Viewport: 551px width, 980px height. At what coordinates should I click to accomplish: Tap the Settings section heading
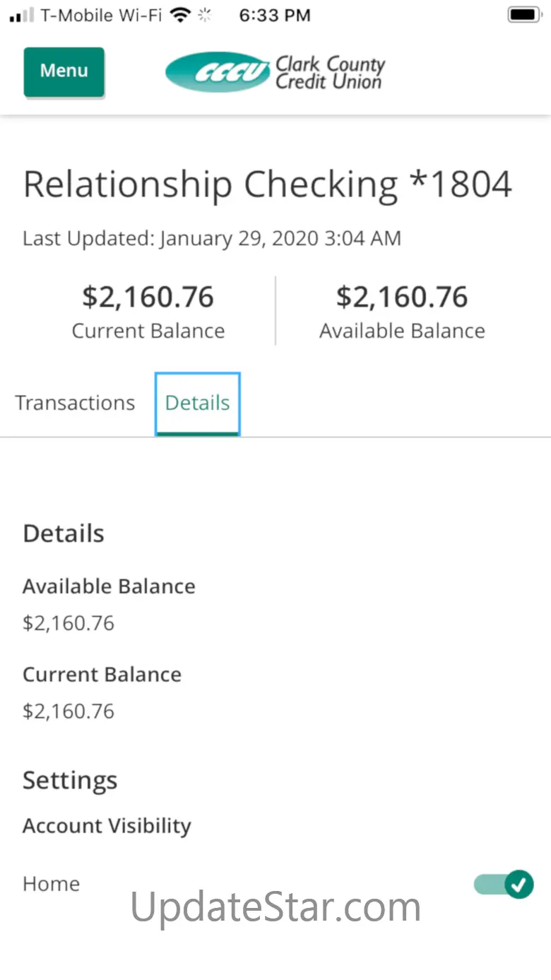[70, 781]
